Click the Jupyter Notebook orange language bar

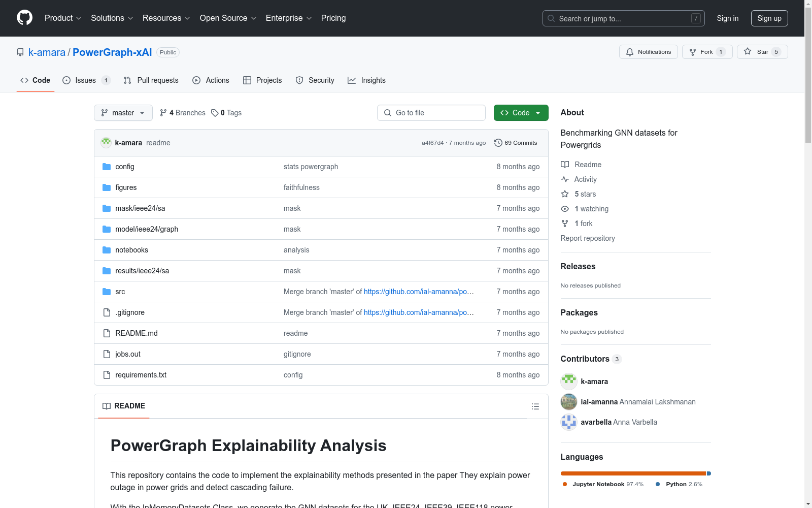point(633,473)
